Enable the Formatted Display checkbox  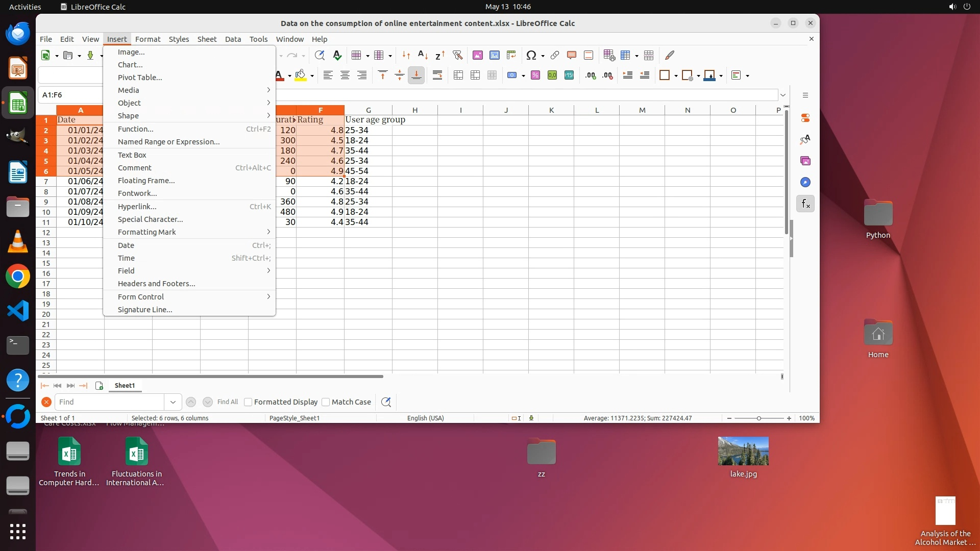tap(249, 402)
